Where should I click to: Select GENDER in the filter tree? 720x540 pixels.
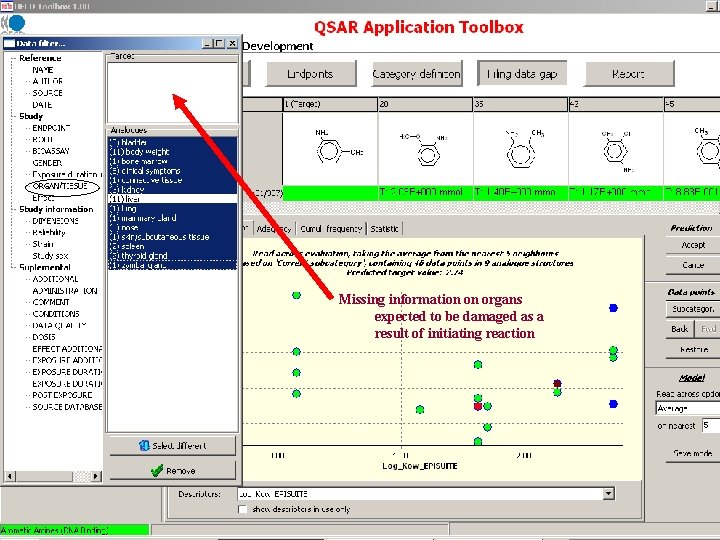point(47,163)
